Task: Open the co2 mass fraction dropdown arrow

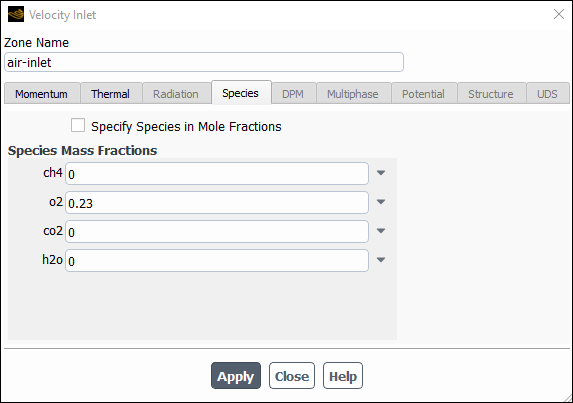Action: tap(381, 231)
